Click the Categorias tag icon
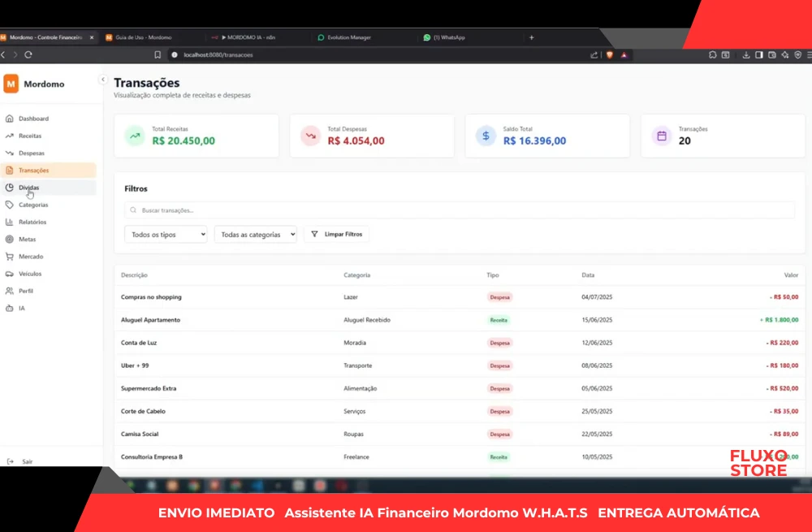Screen dimensions: 812x532 (10, 205)
